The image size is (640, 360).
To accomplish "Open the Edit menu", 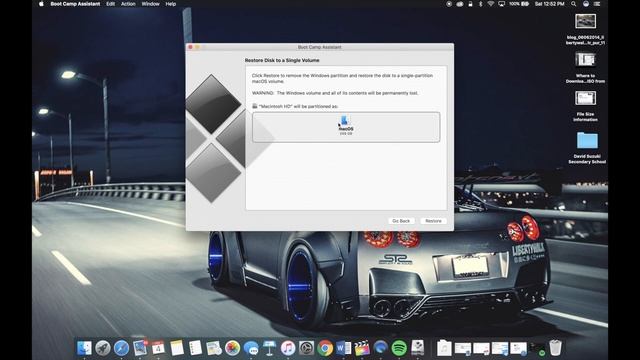I will (111, 4).
